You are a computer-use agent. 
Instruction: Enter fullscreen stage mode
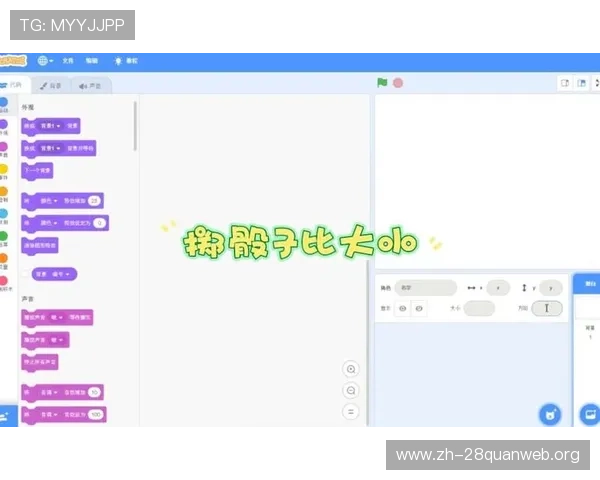pyautogui.click(x=597, y=83)
